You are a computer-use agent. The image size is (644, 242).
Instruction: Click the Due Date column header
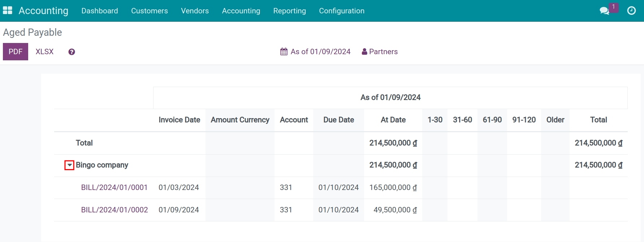click(x=338, y=120)
